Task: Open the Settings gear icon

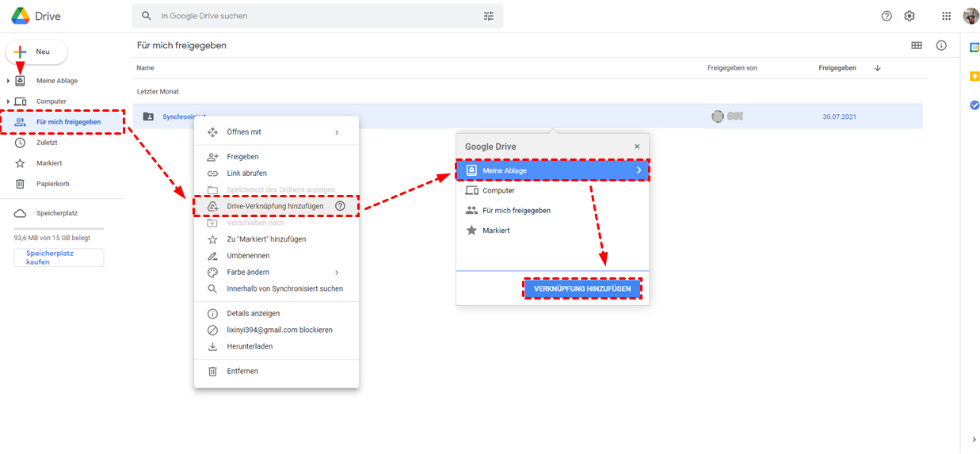Action: (909, 16)
